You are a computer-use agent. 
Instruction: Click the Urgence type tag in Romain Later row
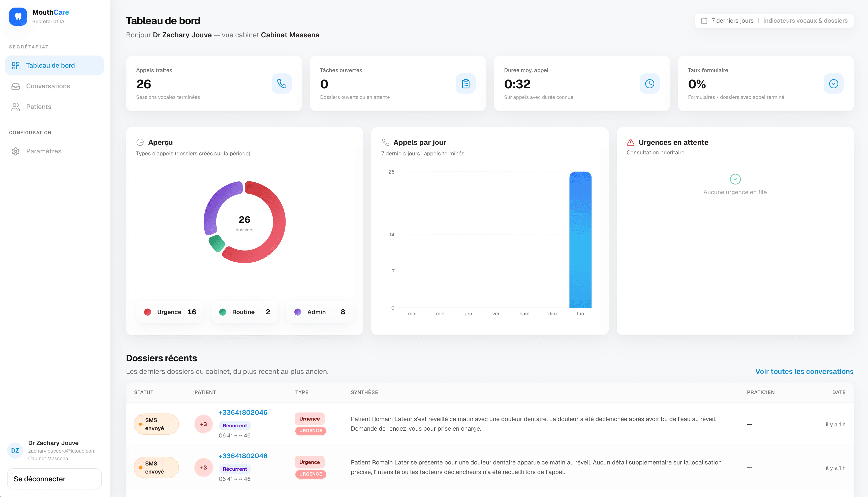click(x=309, y=462)
